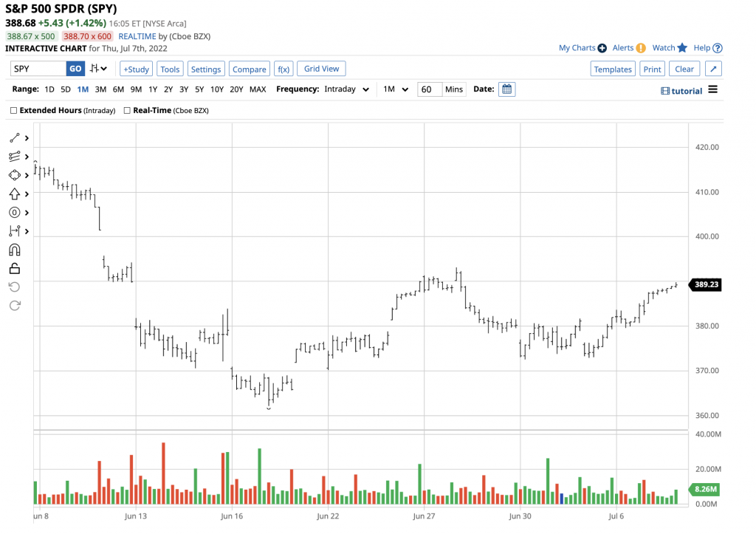This screenshot has height=534, width=756.
Task: Enable the Extended Hours checkbox
Action: pos(13,111)
